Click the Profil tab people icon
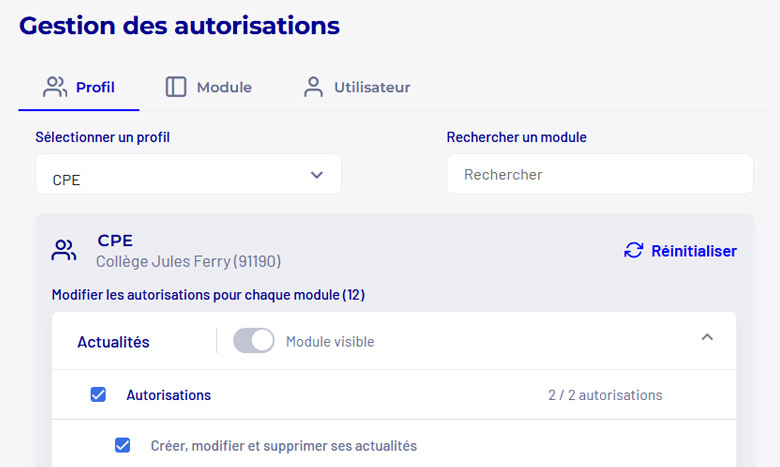This screenshot has width=780, height=467. (x=55, y=87)
